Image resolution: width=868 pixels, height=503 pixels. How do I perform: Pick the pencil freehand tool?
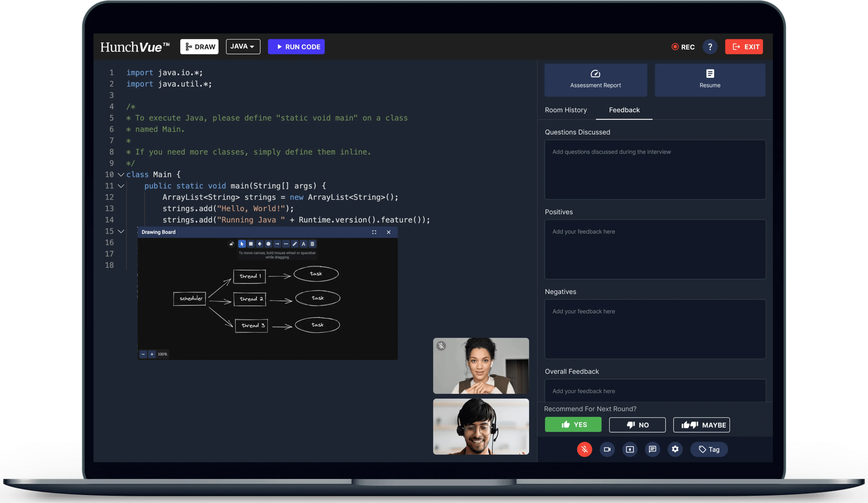pos(294,244)
